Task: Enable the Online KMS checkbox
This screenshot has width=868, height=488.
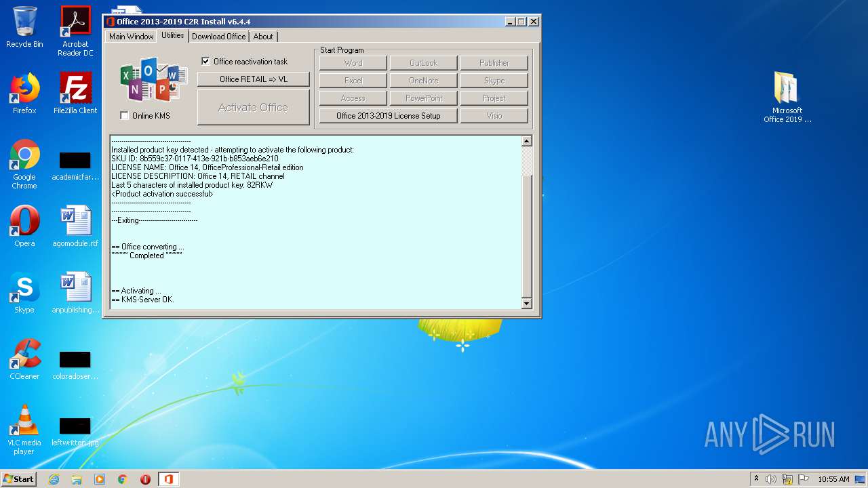Action: click(124, 116)
